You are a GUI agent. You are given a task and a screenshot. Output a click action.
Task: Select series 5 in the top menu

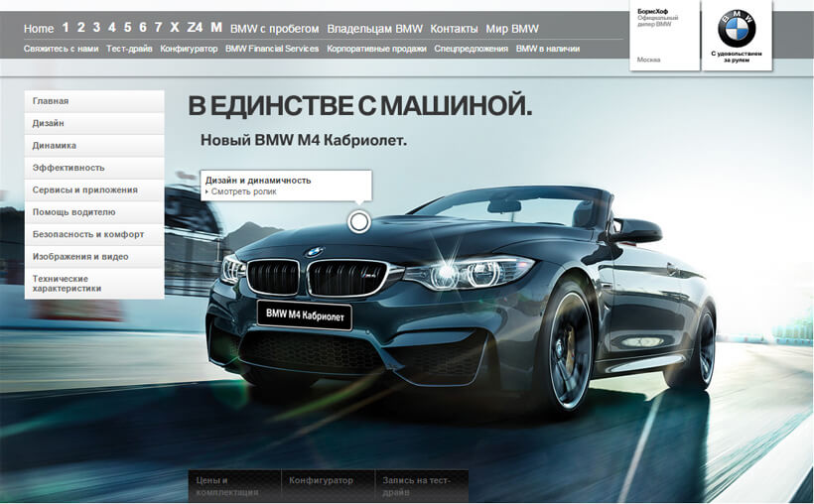pyautogui.click(x=128, y=27)
